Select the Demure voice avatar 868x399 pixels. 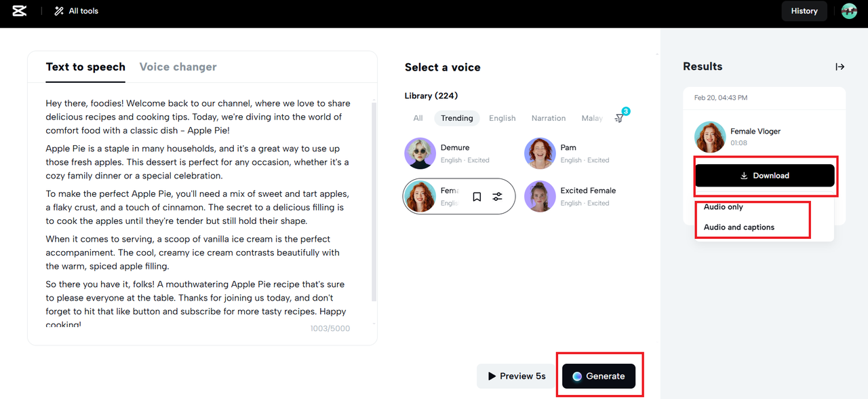click(420, 153)
